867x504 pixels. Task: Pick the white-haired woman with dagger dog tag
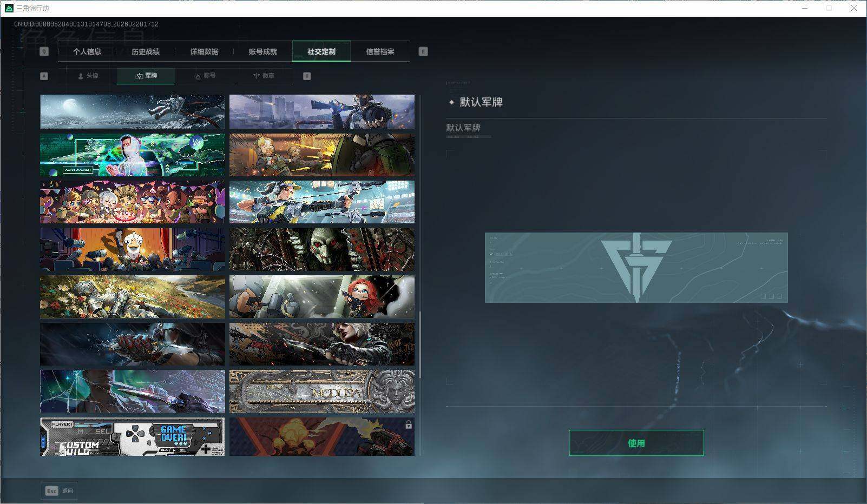click(x=322, y=344)
